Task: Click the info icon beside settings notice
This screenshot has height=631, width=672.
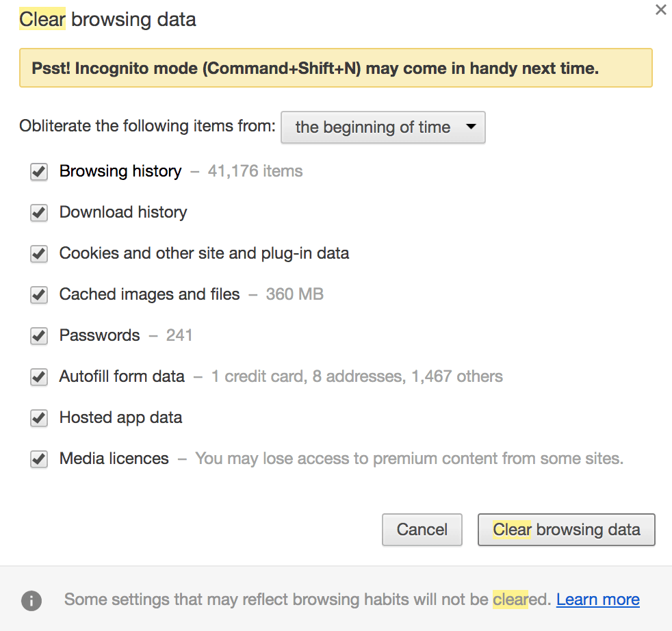Action: pos(31,600)
